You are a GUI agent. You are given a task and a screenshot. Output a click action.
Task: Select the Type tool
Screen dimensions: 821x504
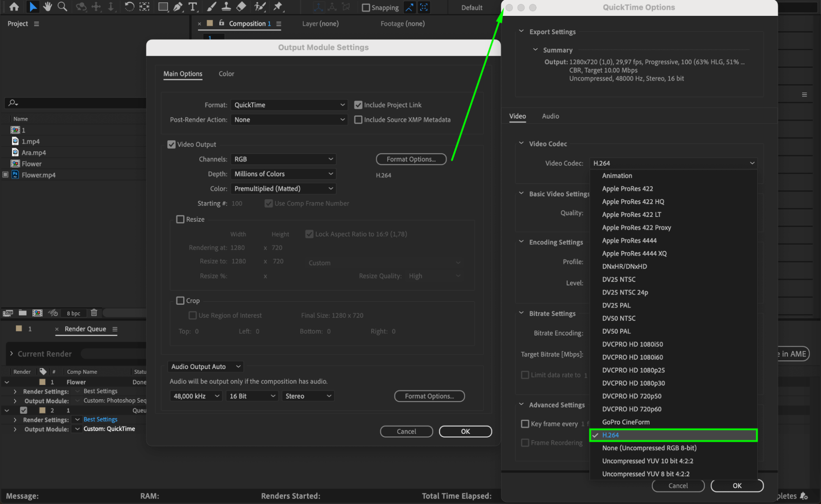pyautogui.click(x=192, y=7)
